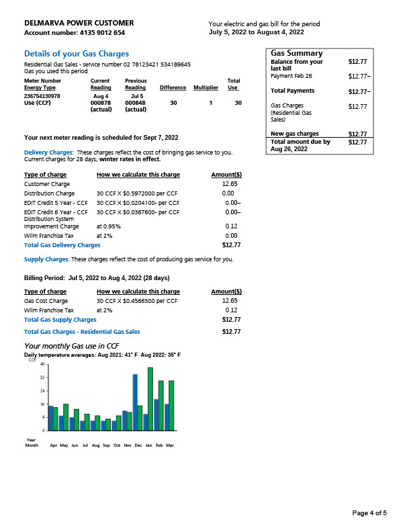Screen dimensions: 411x532
Task: Click the 'Page 4 of 5' footer
Action: (369, 513)
